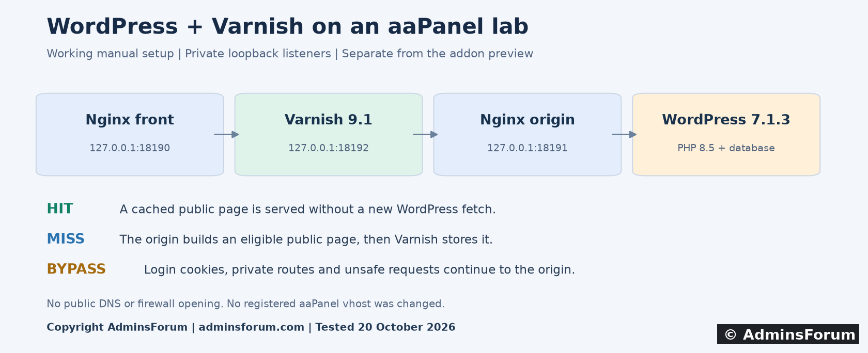
Task: Click the blue MISS label
Action: (x=66, y=239)
